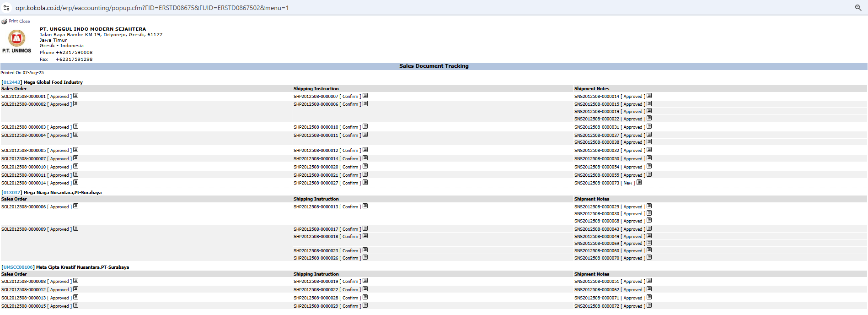Click document icon beside SHP2012508-0000023
Screen dimensions: 868x315
point(365,250)
